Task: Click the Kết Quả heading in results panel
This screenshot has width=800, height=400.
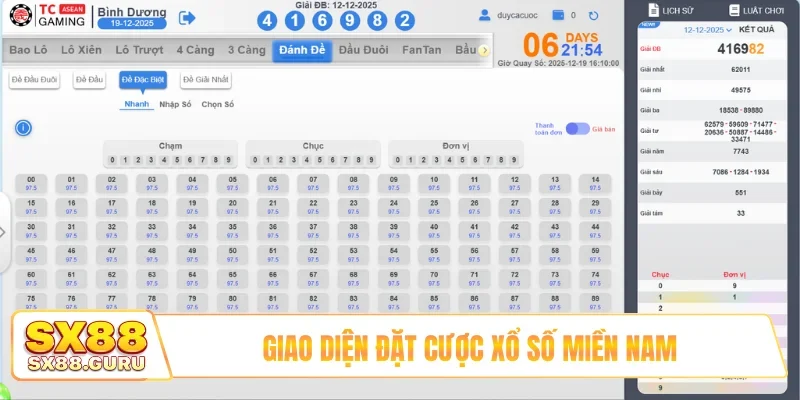Action: point(757,30)
